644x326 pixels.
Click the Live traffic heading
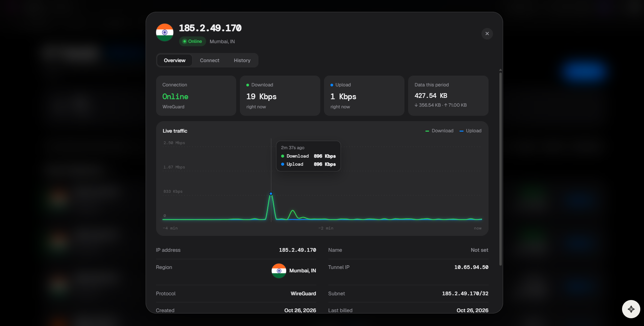[x=175, y=131]
